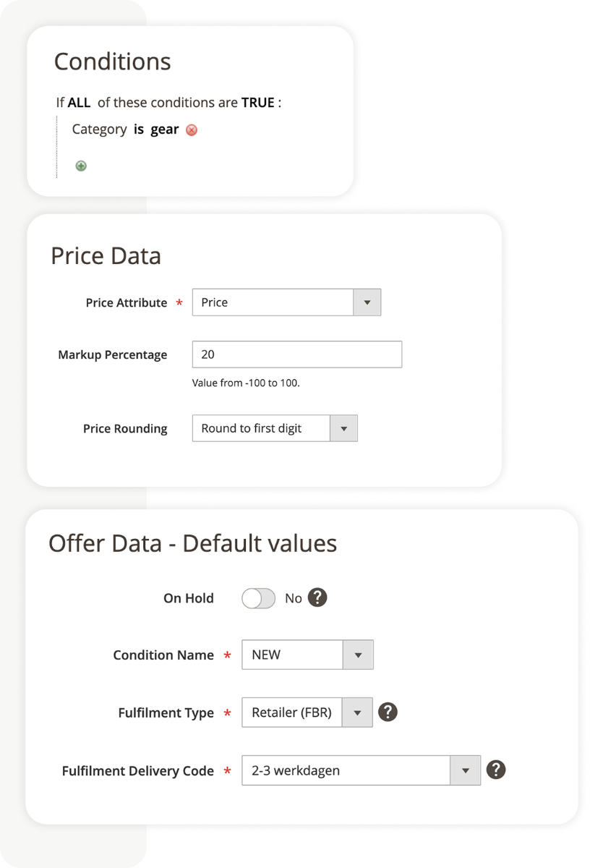Open the Fulfilment Delivery Code help icon
590x868 pixels.
tap(496, 770)
